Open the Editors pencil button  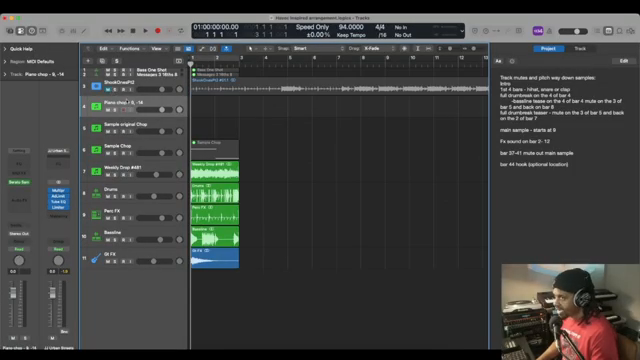[x=84, y=31]
